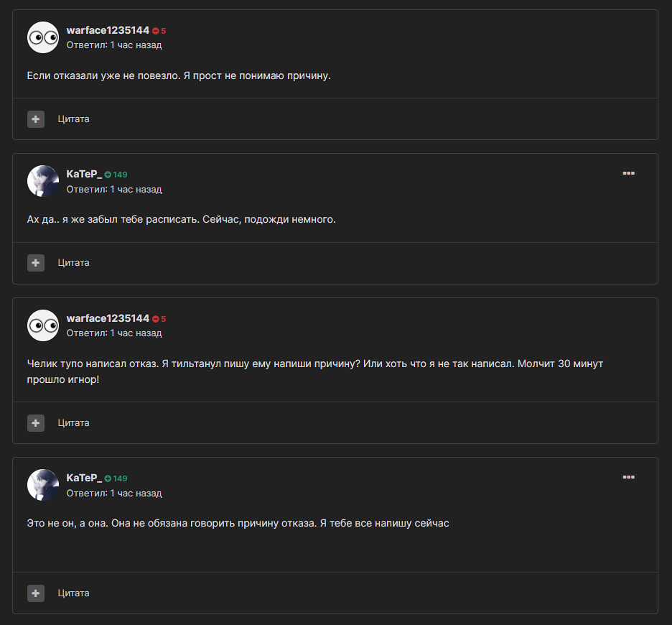Click green 149 reputation badge on 'Ах да' post
The width and height of the screenshot is (672, 625).
pyautogui.click(x=116, y=175)
